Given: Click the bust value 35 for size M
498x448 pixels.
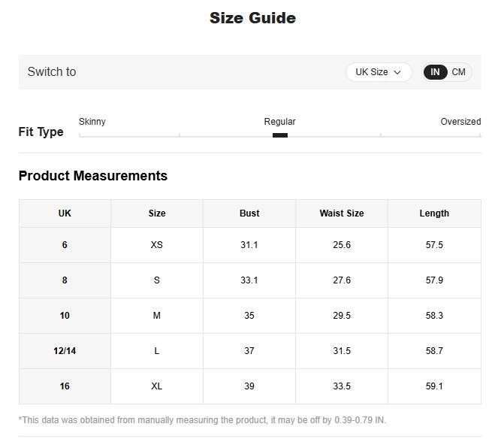Looking at the screenshot, I should coord(249,316).
